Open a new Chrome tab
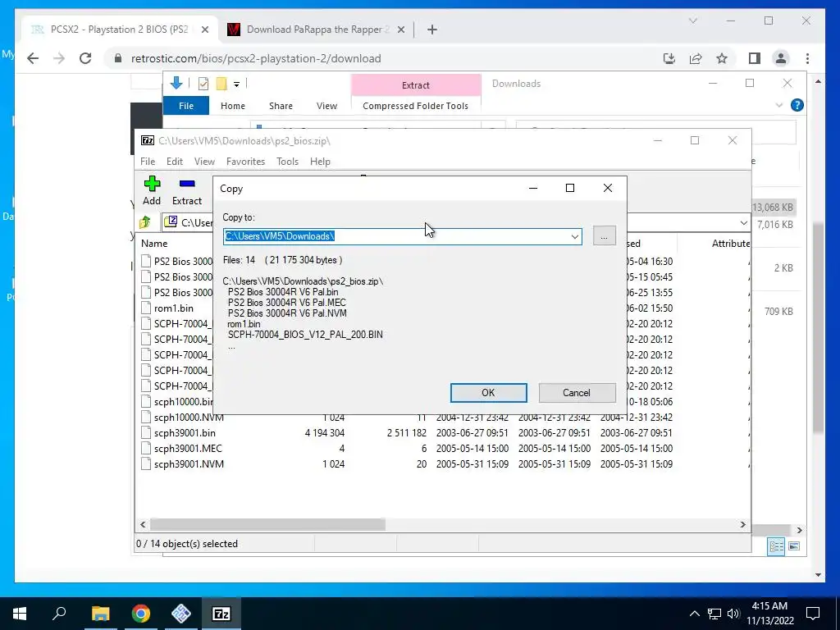This screenshot has width=840, height=630. coord(431,30)
